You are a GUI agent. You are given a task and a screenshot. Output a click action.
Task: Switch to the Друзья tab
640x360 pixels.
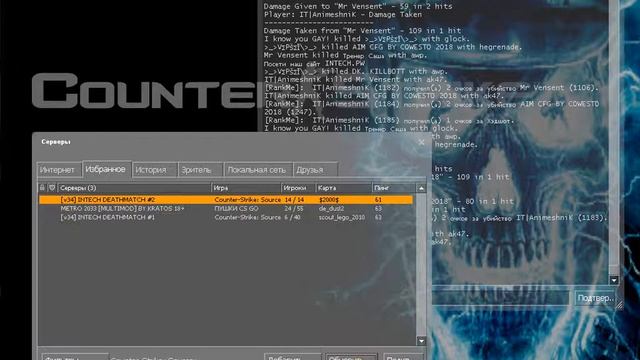(x=315, y=170)
